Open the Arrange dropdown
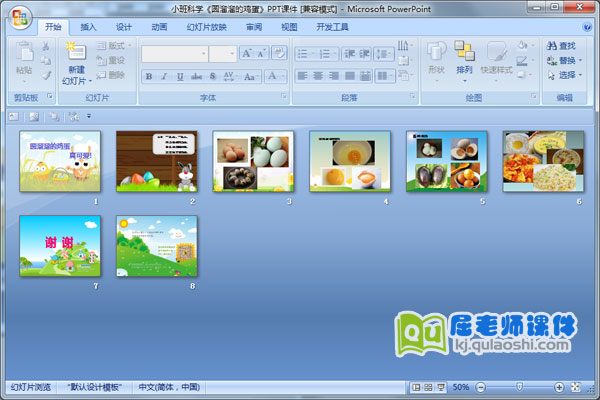 [x=465, y=61]
